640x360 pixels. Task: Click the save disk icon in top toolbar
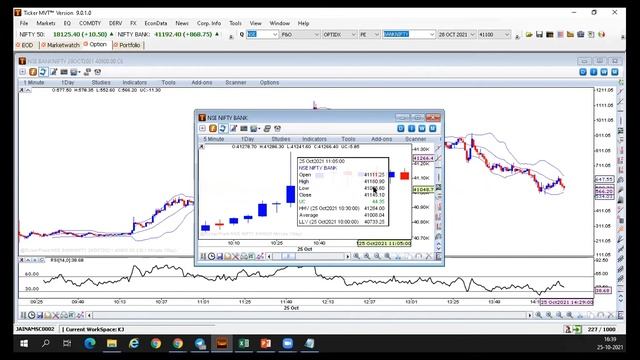tap(539, 35)
